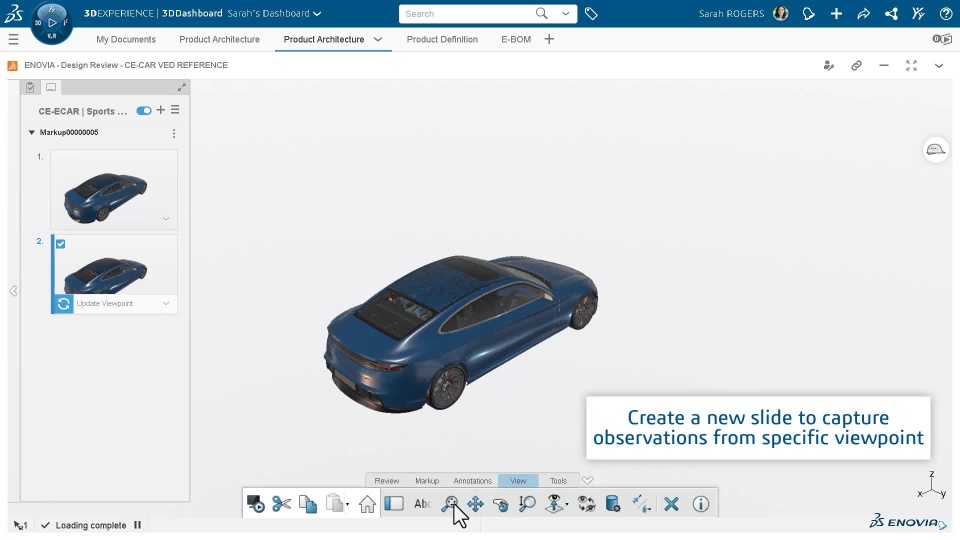Open the tools scissors icon in top bar
This screenshot has height=540, width=960.
click(x=918, y=13)
